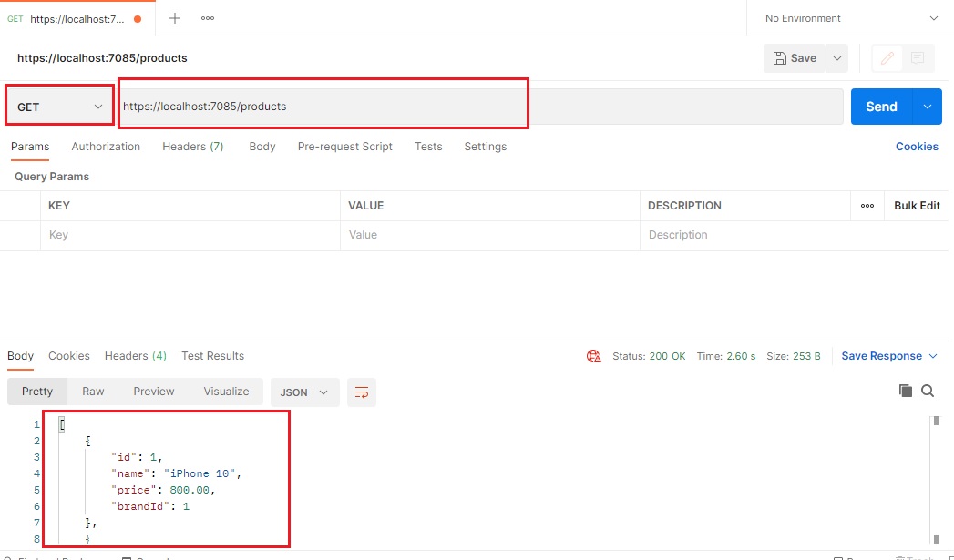Click the response body vertical scrollbar
Viewport: 954px width, 560px height.
pyautogui.click(x=937, y=481)
